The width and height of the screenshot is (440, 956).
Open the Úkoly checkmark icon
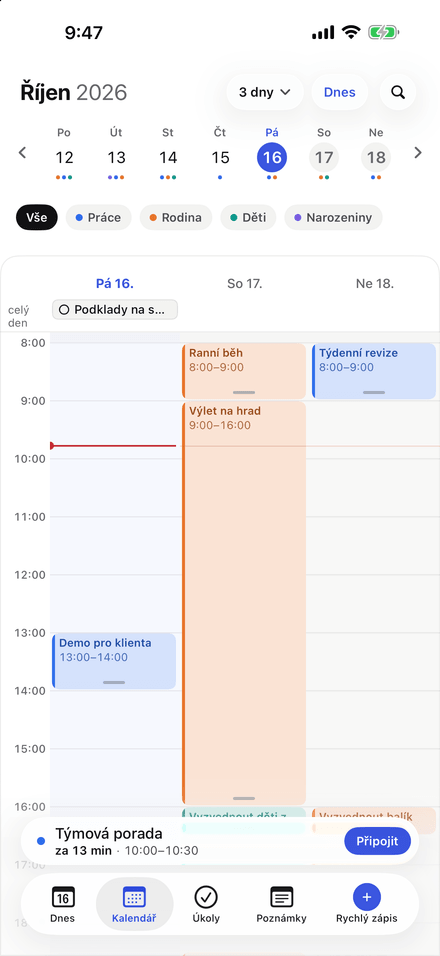206,897
